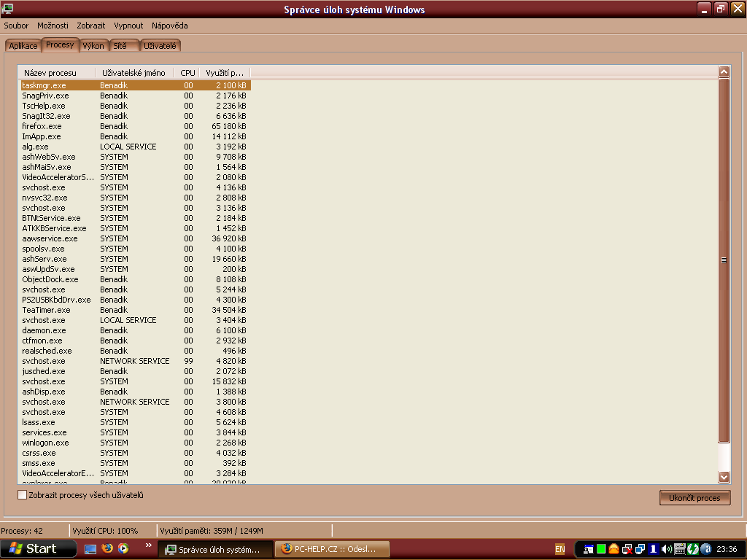Click Show Desktop icon in Quick Launch

click(x=90, y=549)
